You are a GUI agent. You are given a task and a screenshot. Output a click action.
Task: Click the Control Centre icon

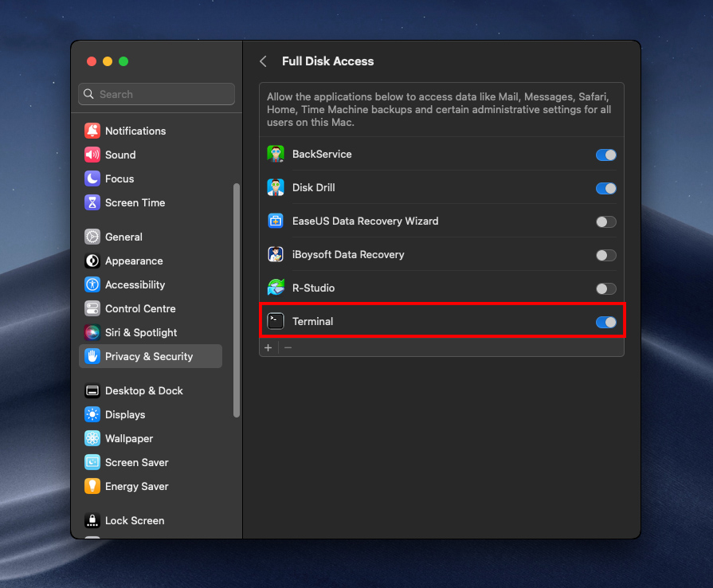click(92, 308)
